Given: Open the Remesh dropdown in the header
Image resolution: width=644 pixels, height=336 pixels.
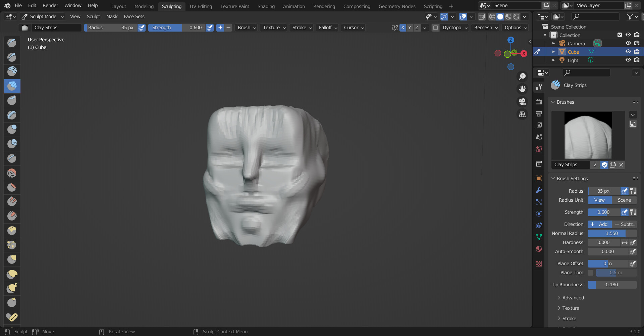Looking at the screenshot, I should point(485,28).
